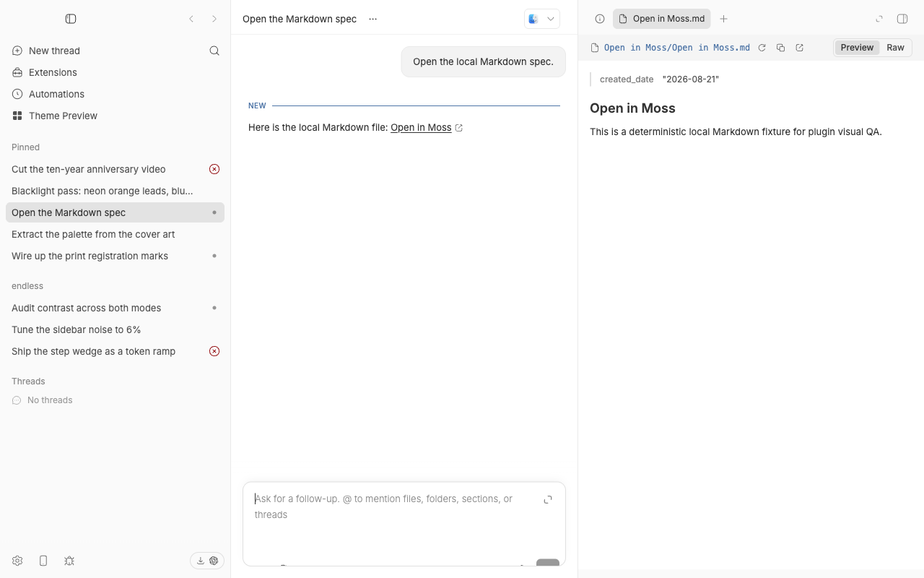This screenshot has height=578, width=924.
Task: Click the 'endless' section header
Action: [x=27, y=286]
